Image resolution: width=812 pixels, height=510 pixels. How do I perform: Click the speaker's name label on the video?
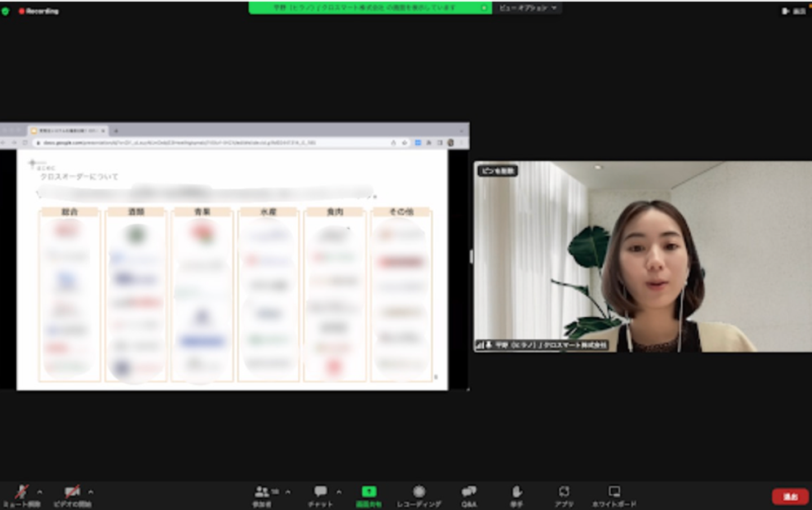542,344
